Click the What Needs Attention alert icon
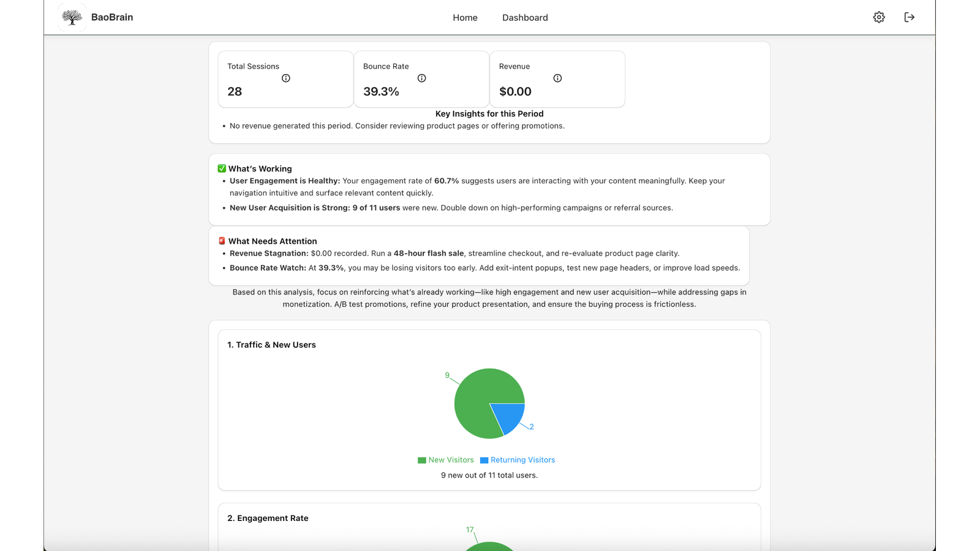Image resolution: width=980 pixels, height=551 pixels. [221, 241]
